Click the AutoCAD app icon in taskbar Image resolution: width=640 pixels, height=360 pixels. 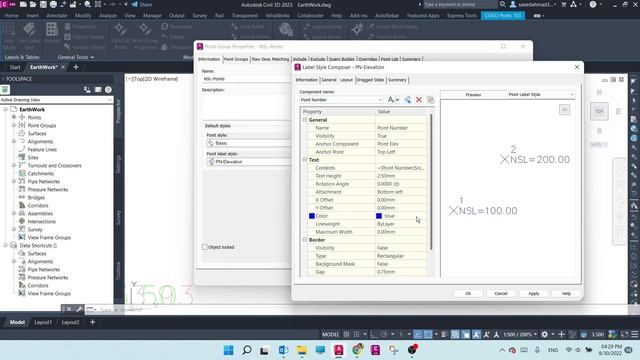pos(339,350)
